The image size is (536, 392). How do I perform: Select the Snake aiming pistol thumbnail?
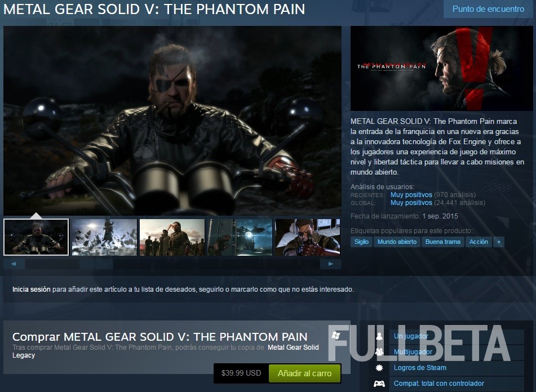[x=307, y=237]
